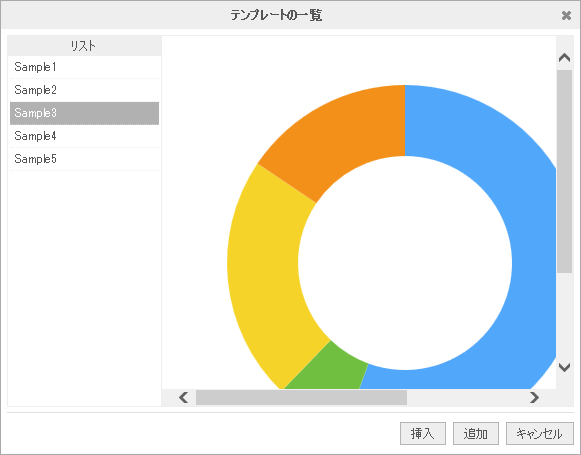The height and width of the screenshot is (455, 581).
Task: Click the scroll right arrow icon
Action: pos(534,398)
